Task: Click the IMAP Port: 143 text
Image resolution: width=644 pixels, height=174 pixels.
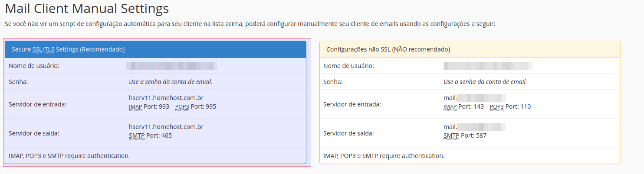Action: [x=463, y=106]
